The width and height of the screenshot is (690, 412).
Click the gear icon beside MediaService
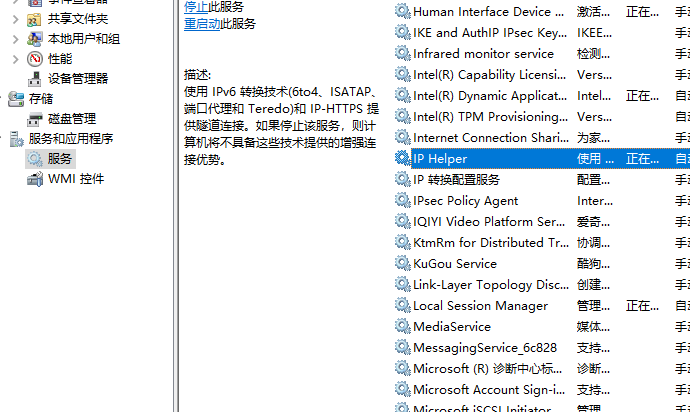402,327
